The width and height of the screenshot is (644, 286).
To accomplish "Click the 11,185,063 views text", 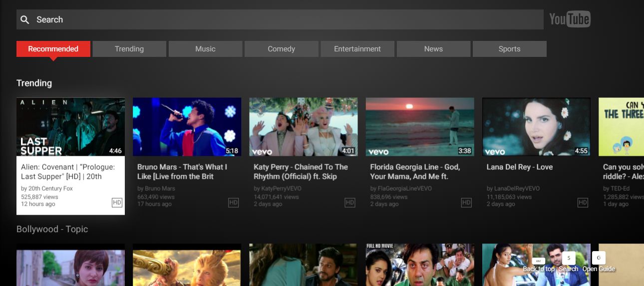I will pos(509,197).
